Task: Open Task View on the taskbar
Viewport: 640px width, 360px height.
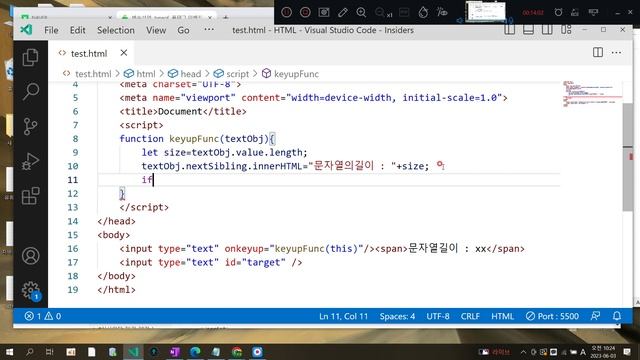Action: click(x=49, y=352)
